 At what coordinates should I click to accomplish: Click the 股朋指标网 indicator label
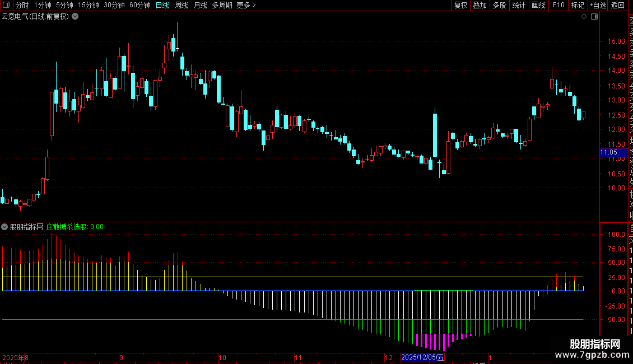(x=27, y=227)
